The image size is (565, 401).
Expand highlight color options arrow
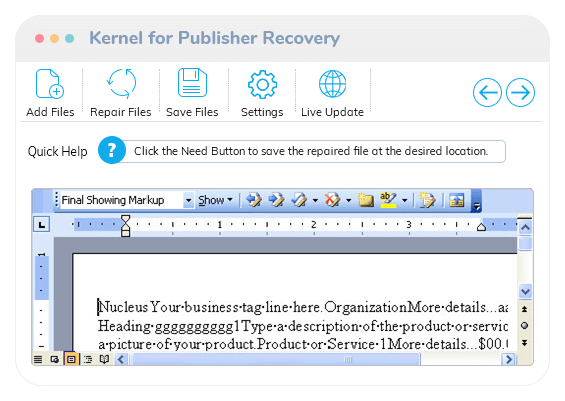(405, 200)
